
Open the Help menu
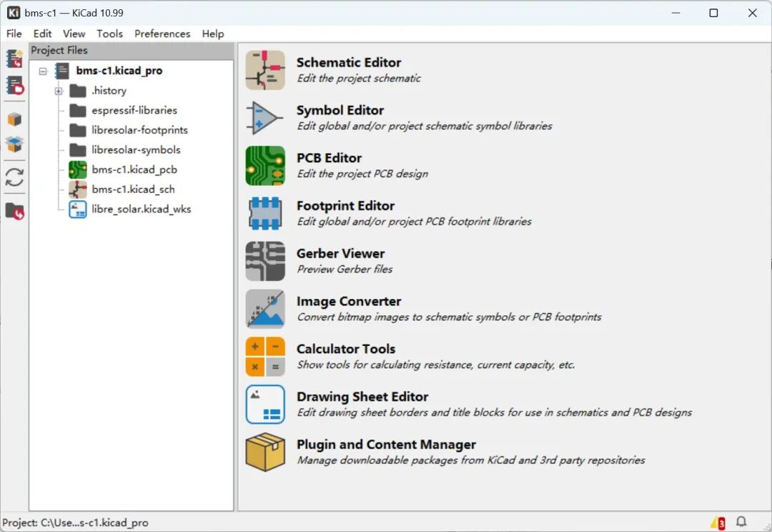213,34
